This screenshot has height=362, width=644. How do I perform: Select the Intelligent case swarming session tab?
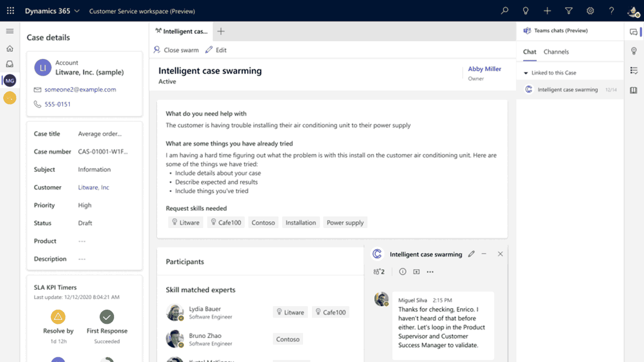182,31
